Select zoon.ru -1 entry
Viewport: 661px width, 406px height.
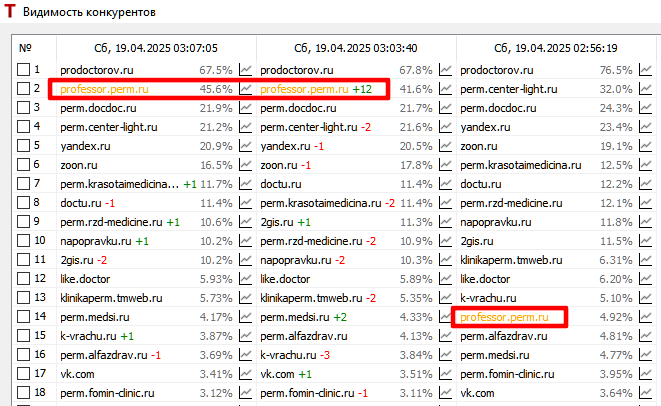[x=285, y=165]
